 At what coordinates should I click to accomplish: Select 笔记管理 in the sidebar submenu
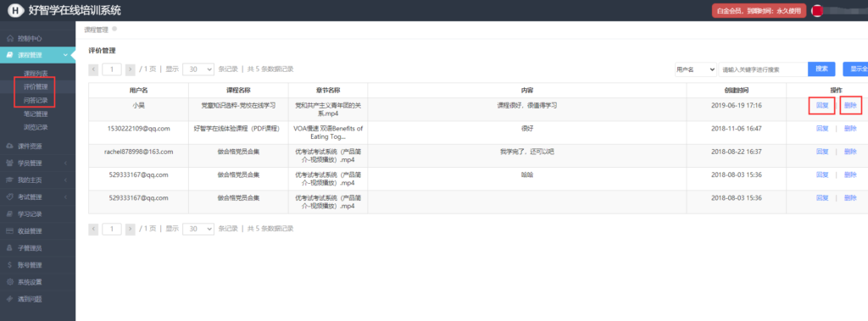tap(36, 114)
